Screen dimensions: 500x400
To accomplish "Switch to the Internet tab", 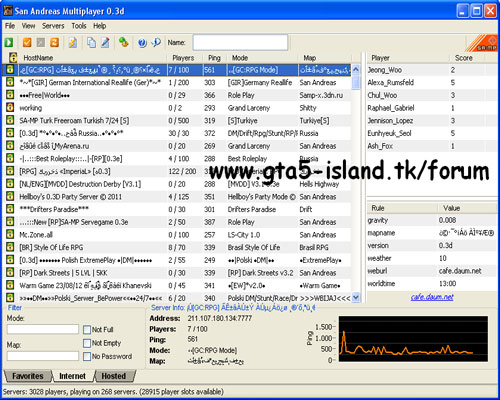I will pos(73,376).
